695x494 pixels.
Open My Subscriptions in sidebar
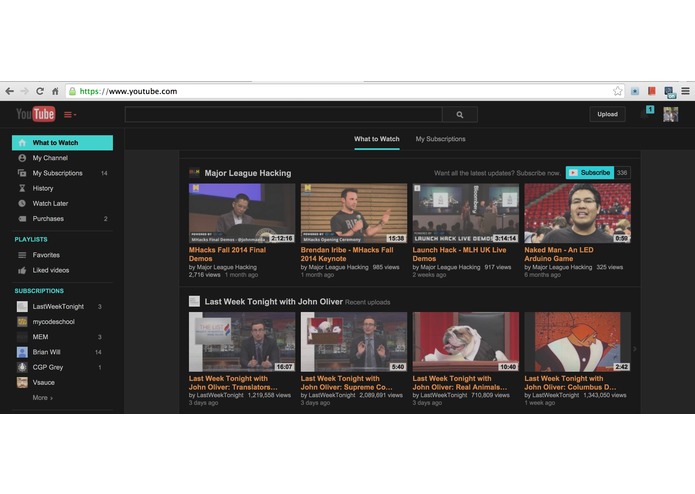(x=62, y=173)
